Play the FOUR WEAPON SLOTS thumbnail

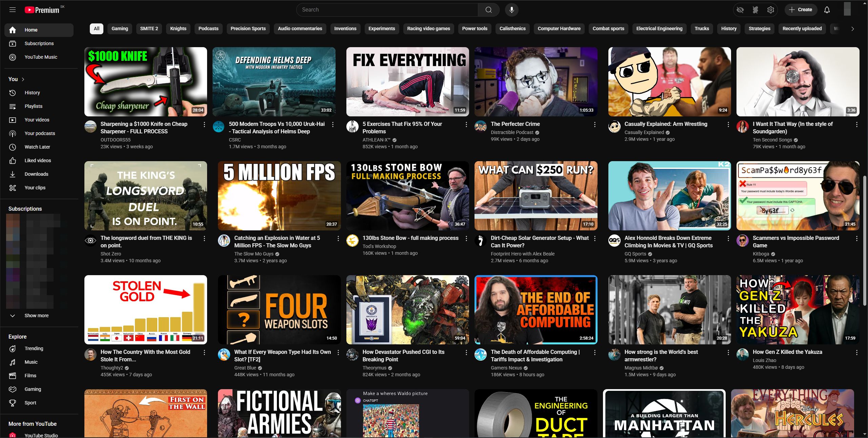(279, 310)
